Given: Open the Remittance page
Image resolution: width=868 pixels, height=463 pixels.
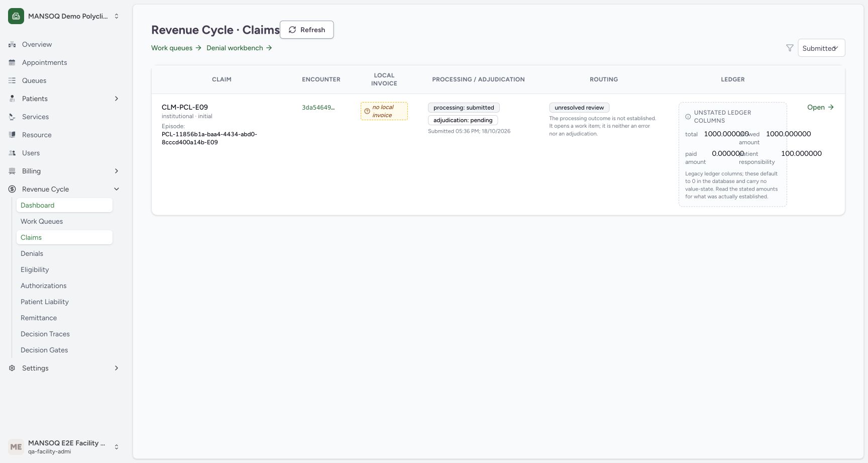Looking at the screenshot, I should tap(64, 318).
